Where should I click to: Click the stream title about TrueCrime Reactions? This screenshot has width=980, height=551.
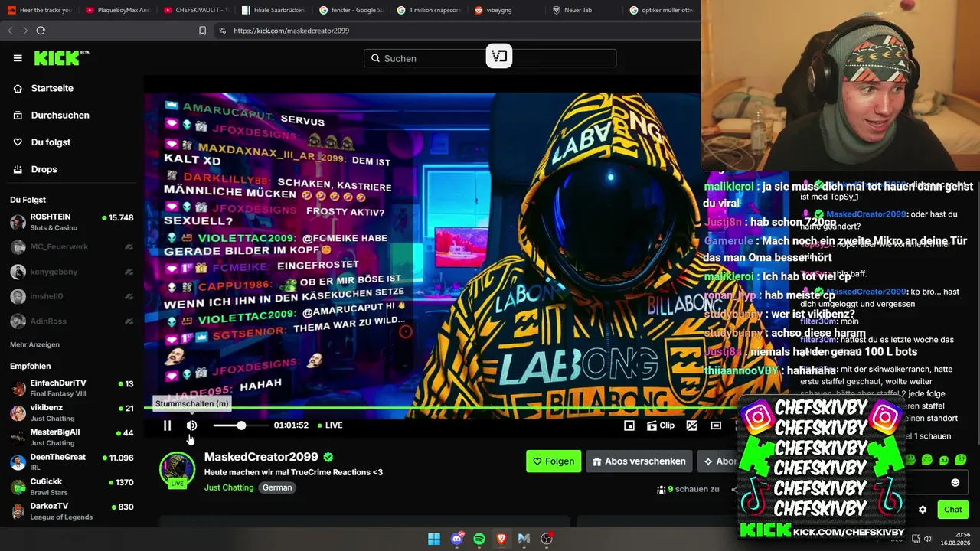click(x=293, y=472)
